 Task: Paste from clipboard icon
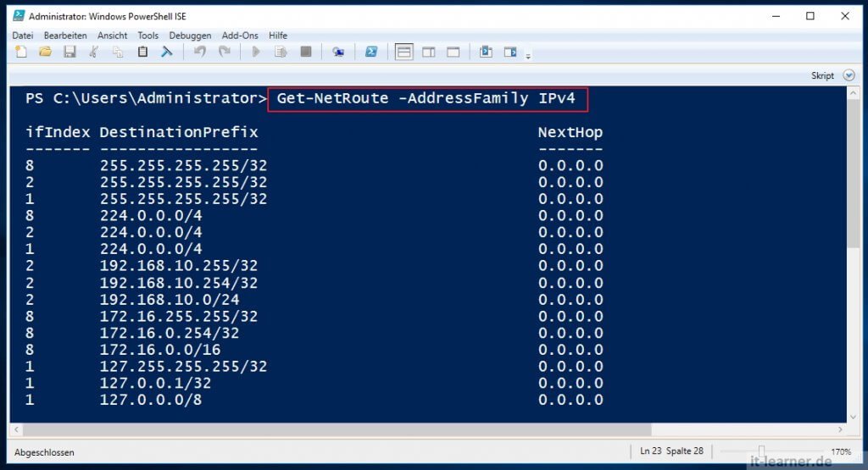tap(142, 52)
